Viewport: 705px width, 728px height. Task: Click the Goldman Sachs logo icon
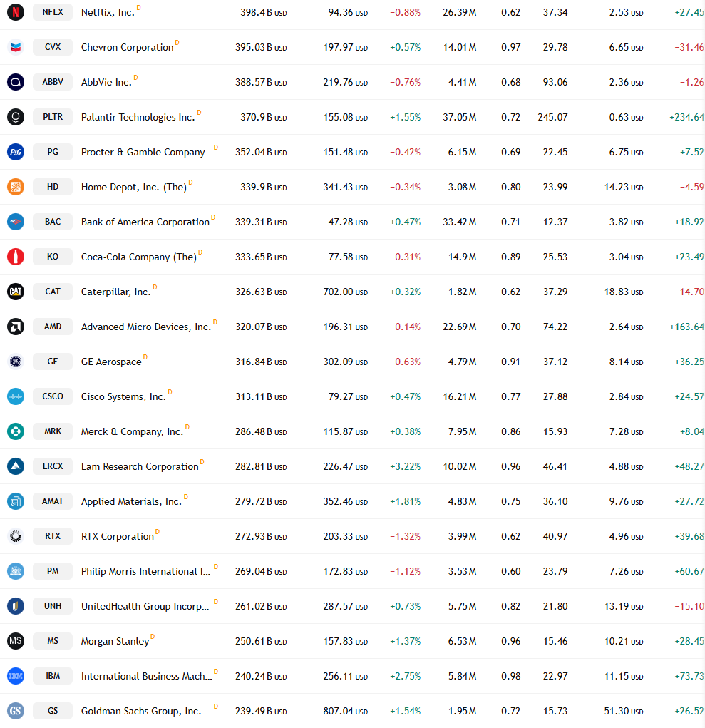click(x=15, y=711)
